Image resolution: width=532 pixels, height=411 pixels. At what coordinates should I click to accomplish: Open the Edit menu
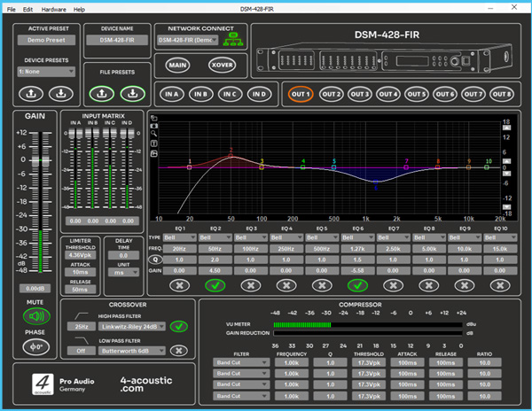[29, 9]
